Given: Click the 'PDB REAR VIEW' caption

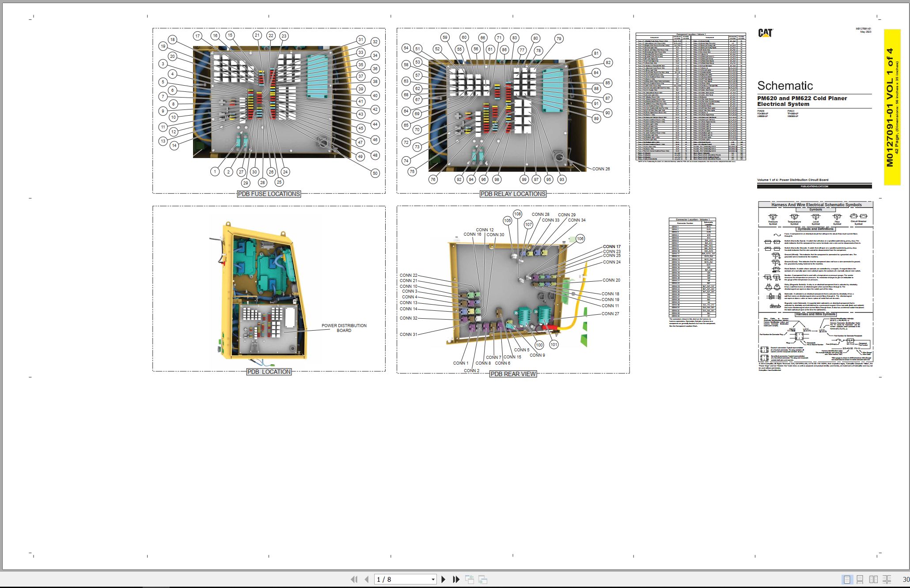Looking at the screenshot, I should click(x=513, y=374).
